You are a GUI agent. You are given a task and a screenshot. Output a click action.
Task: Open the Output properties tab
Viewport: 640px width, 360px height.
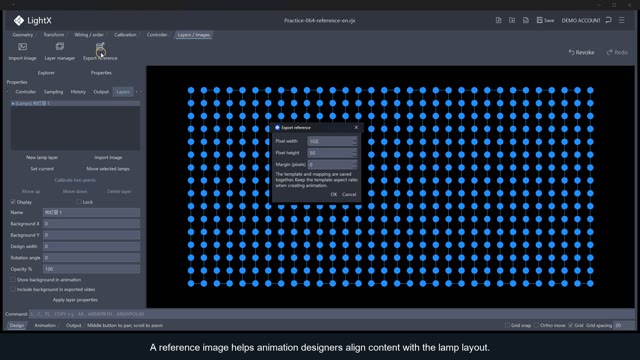[x=101, y=92]
